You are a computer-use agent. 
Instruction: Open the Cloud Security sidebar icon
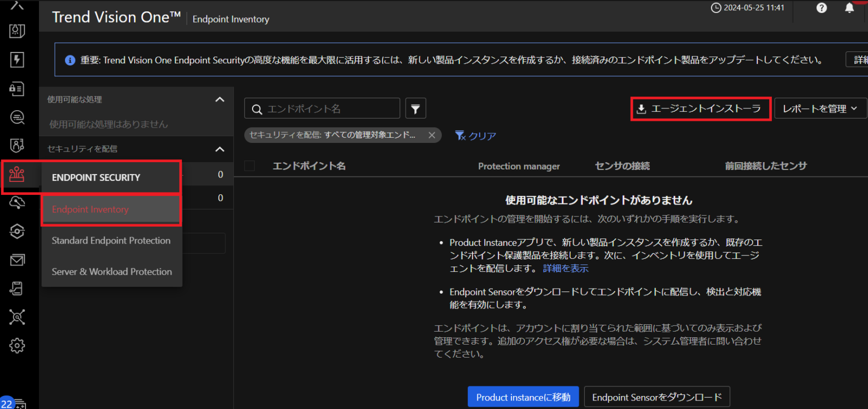click(17, 203)
